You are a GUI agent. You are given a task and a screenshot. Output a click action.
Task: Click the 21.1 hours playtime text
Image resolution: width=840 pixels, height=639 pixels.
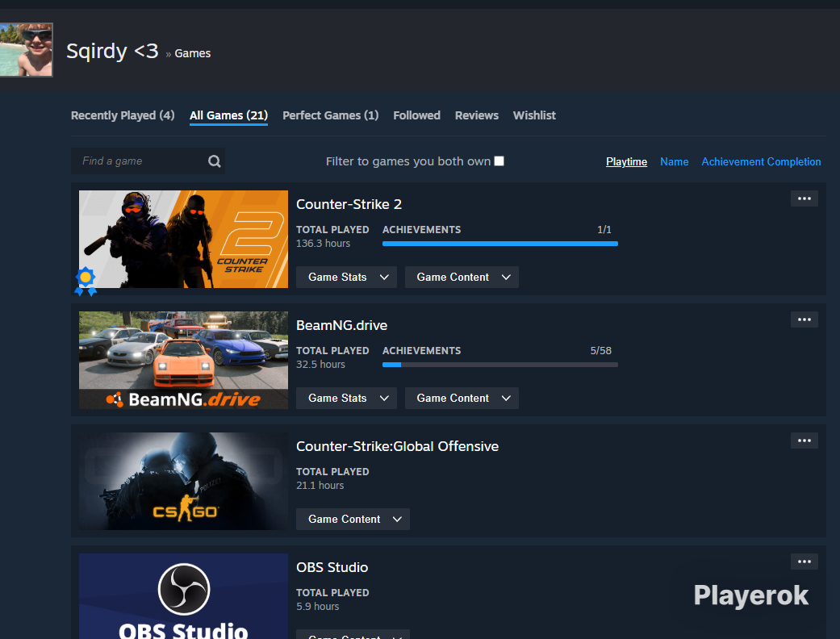(320, 486)
